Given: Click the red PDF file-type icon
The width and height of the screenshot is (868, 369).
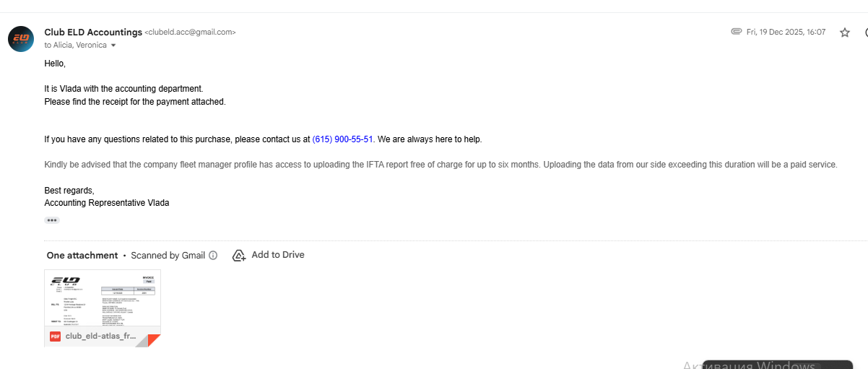Looking at the screenshot, I should point(55,337).
